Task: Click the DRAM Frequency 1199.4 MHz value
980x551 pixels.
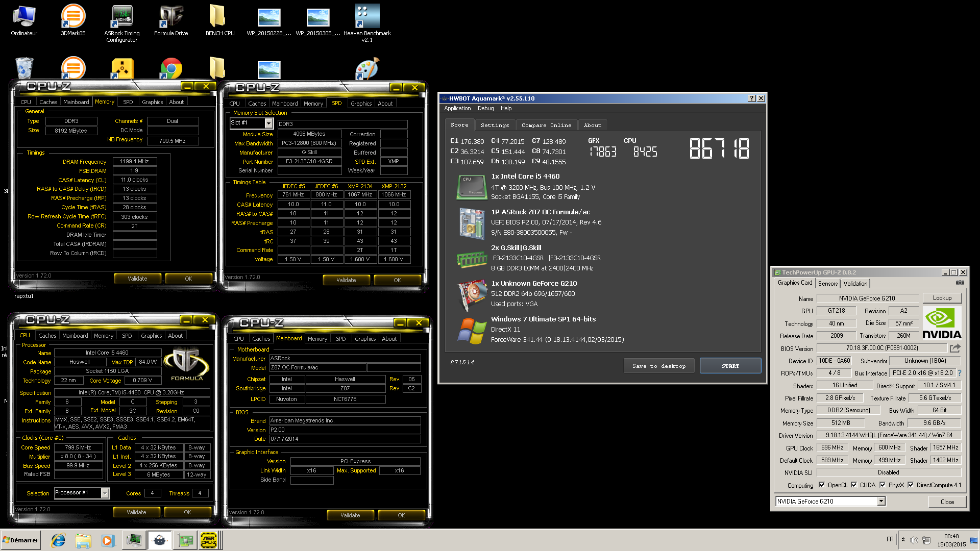Action: pyautogui.click(x=134, y=161)
